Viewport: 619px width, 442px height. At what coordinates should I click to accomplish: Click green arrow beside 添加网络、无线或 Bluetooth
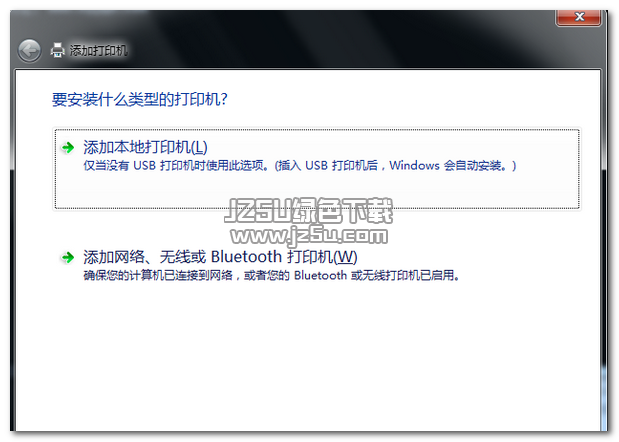click(68, 257)
